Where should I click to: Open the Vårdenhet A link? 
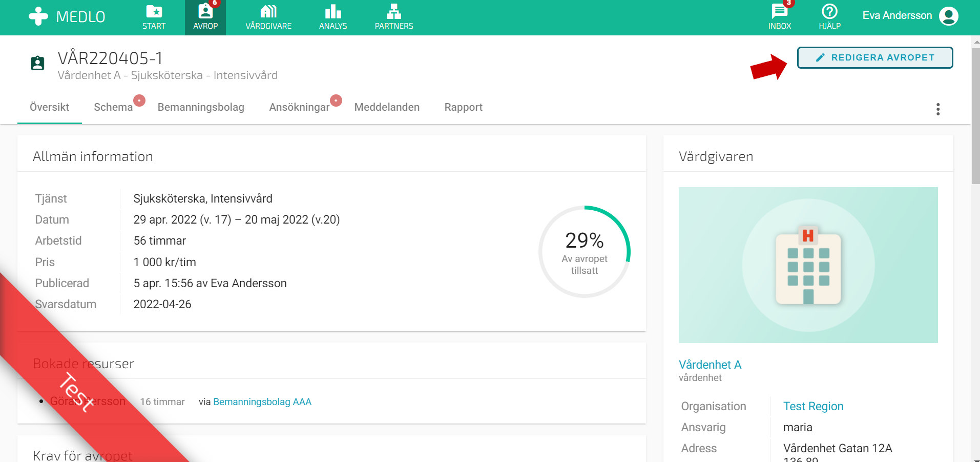pyautogui.click(x=710, y=365)
